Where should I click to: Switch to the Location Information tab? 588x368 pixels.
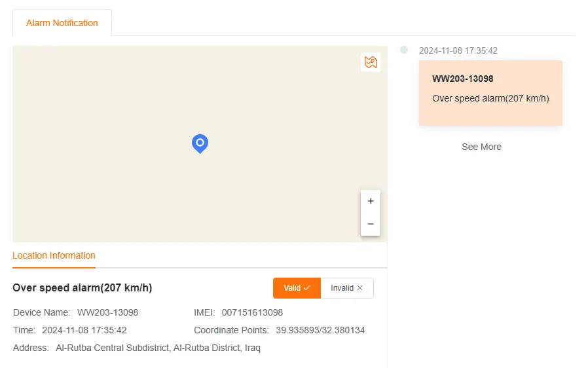[54, 255]
